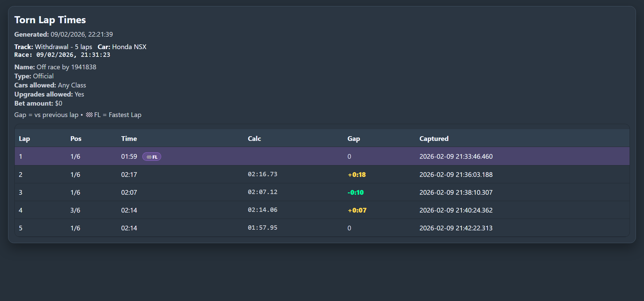Click the Torn Lap Times heading

pos(50,20)
